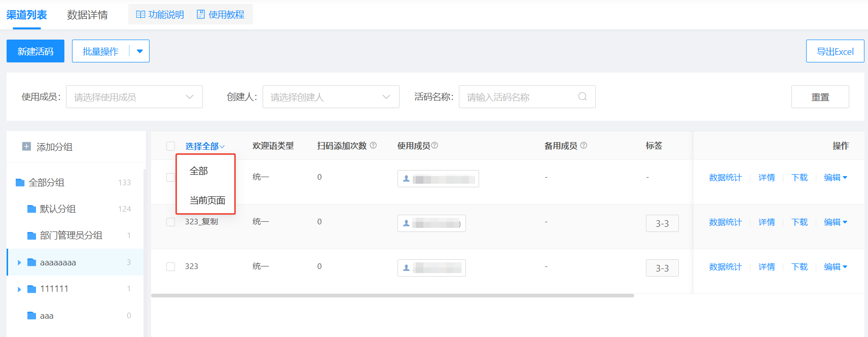Image resolution: width=868 pixels, height=337 pixels.
Task: Click the 重置 button
Action: 820,96
